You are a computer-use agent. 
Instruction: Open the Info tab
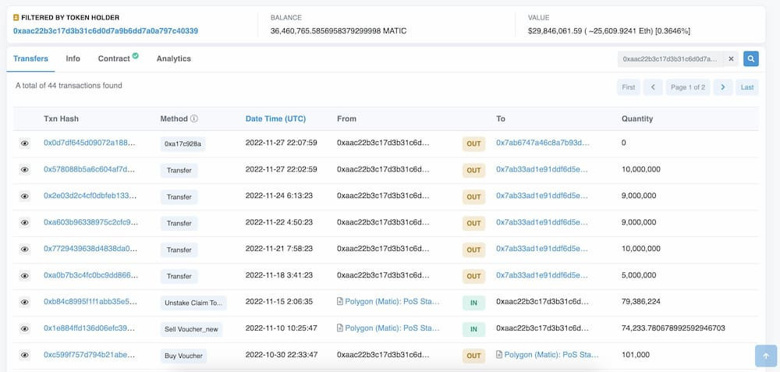coord(73,59)
